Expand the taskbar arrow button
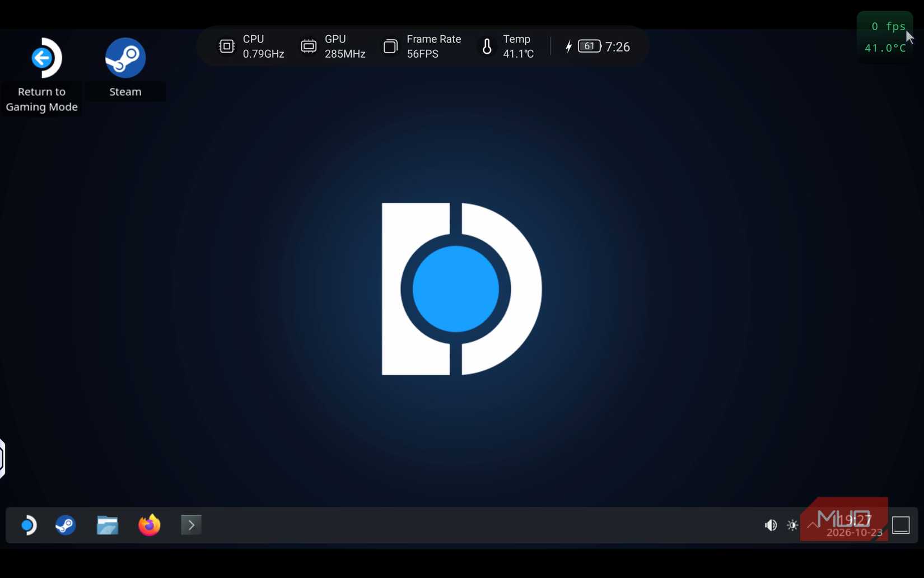Image resolution: width=924 pixels, height=578 pixels. pyautogui.click(x=191, y=525)
